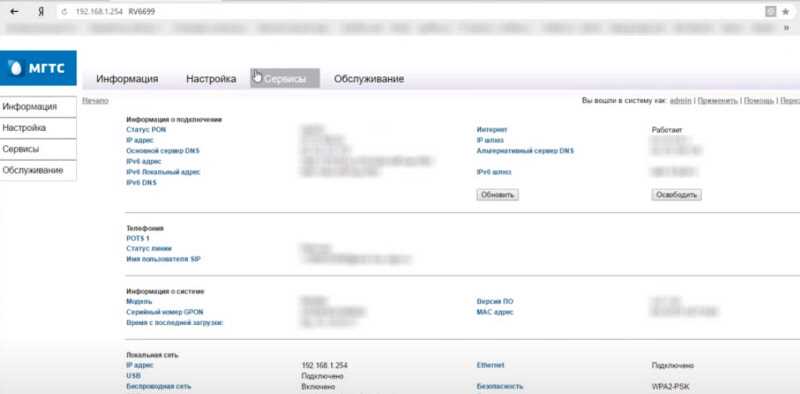Click the Ethernet label
The width and height of the screenshot is (800, 394).
pyautogui.click(x=490, y=365)
